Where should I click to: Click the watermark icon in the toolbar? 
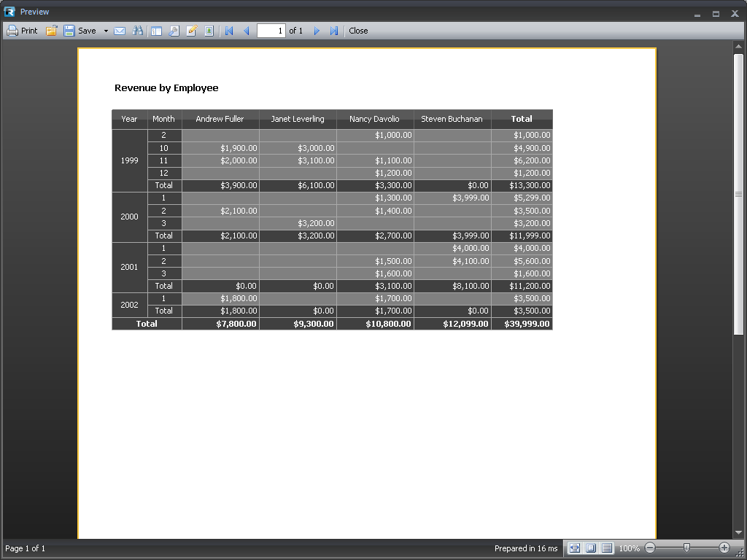coord(209,31)
